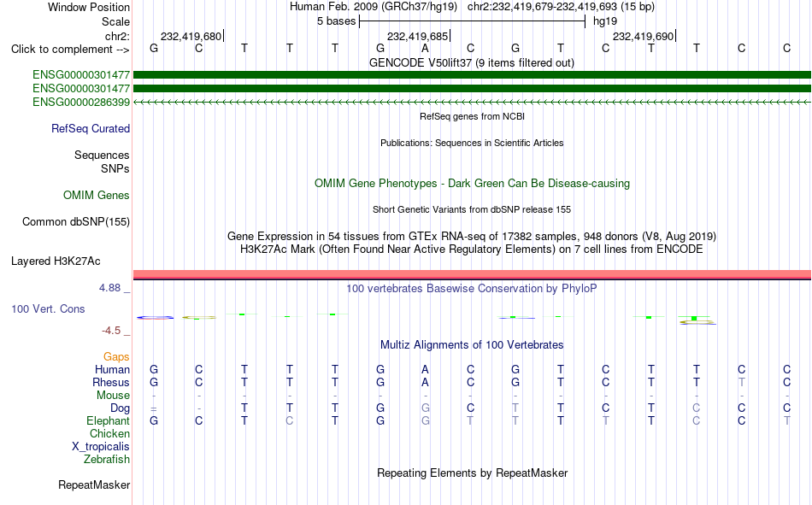Click position marker 232,419,690
The height and width of the screenshot is (505, 812).
(643, 36)
